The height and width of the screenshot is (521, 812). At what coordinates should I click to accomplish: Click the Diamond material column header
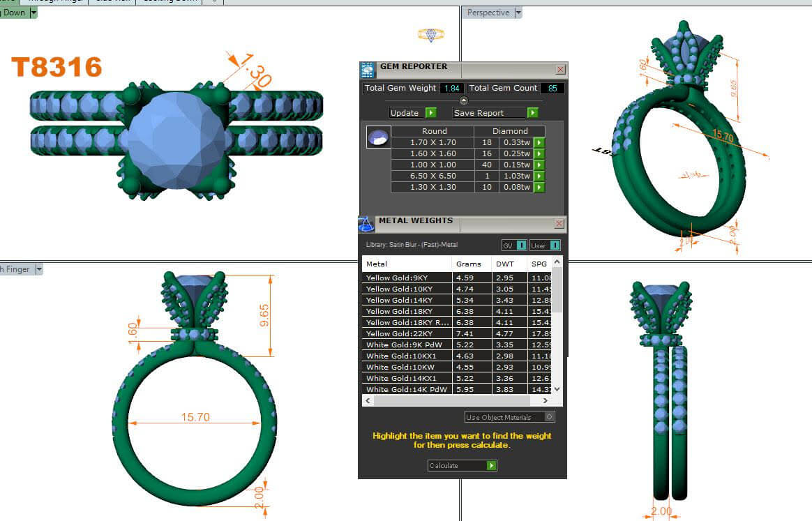coord(510,131)
